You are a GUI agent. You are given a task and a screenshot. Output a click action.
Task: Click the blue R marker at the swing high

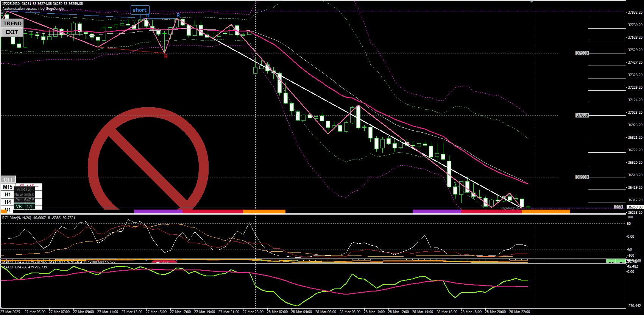pos(178,15)
